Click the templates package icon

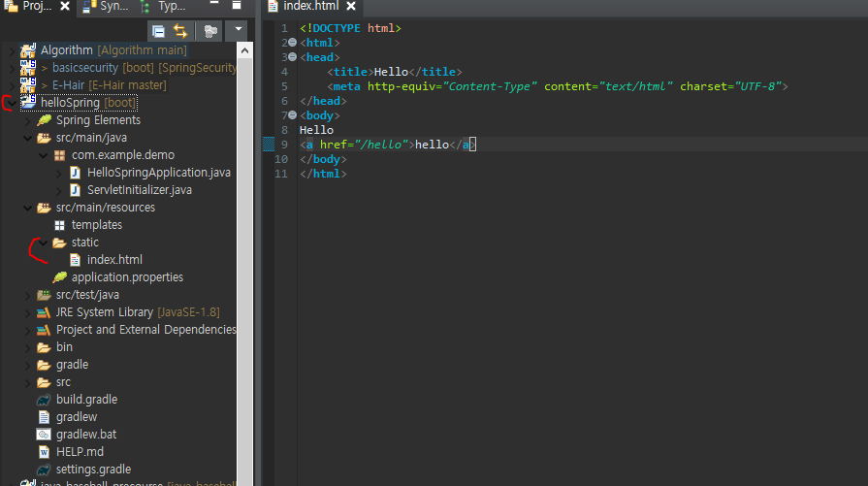point(59,225)
